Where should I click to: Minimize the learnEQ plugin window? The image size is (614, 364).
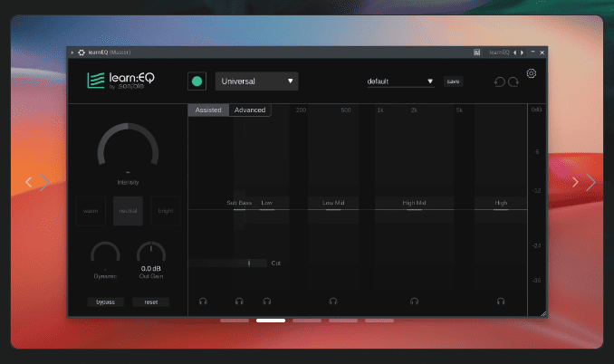click(x=532, y=52)
